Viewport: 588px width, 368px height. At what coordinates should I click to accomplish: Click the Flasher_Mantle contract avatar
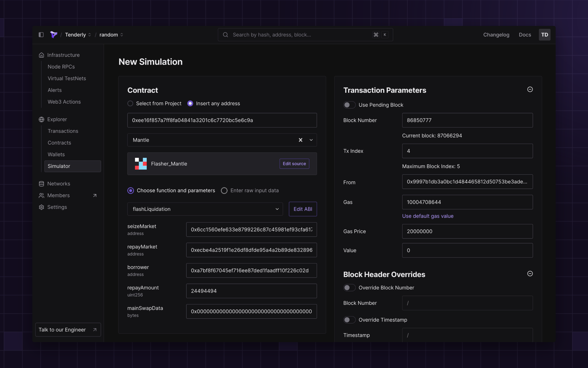[x=141, y=164]
